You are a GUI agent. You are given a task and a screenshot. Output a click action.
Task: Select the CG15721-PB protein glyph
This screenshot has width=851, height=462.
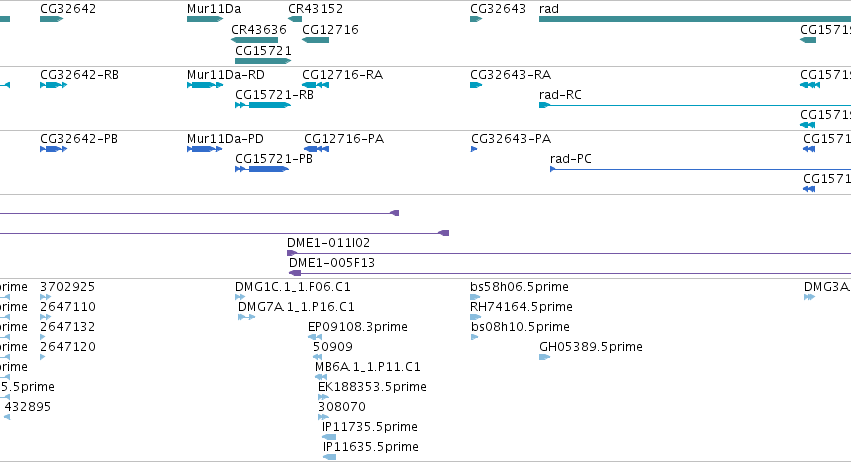pyautogui.click(x=262, y=169)
